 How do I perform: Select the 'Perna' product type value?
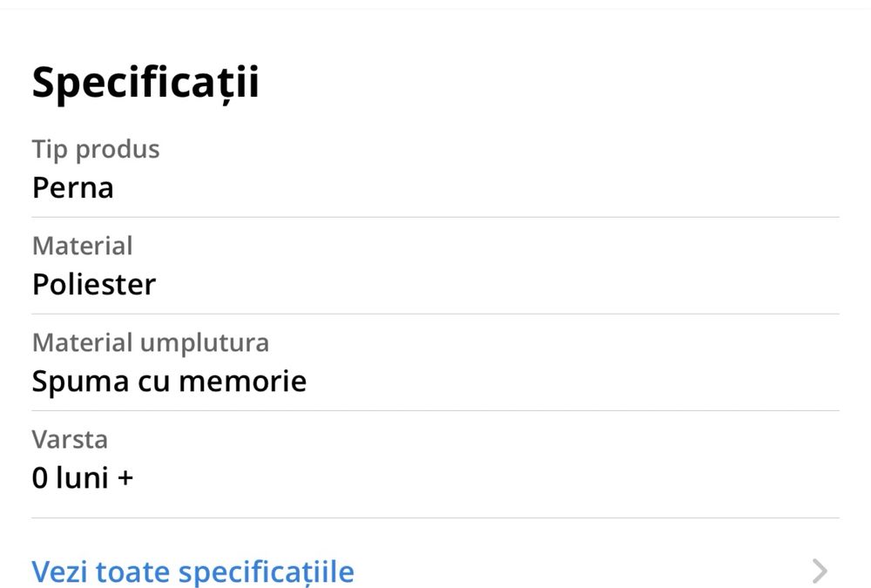[x=73, y=187]
